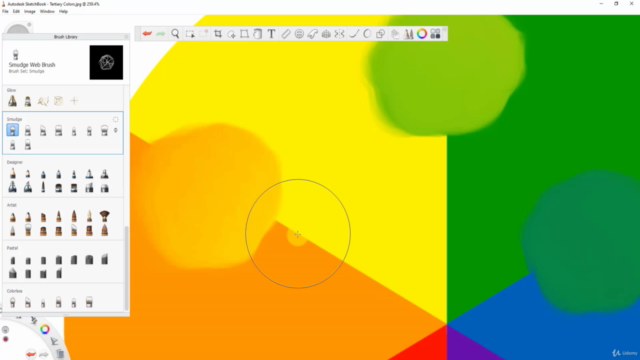This screenshot has height=360, width=640.
Task: Open the color wheel in the corner lagoon
Action: (x=45, y=329)
